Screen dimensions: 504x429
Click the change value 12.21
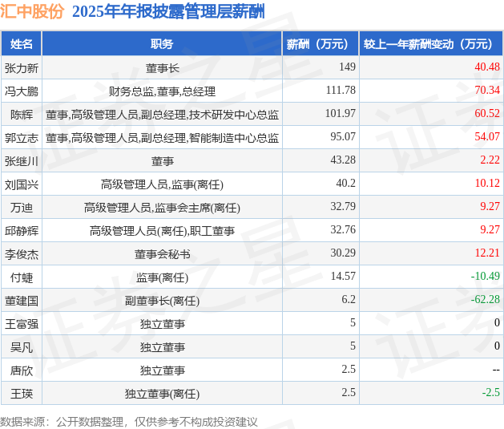[488, 253]
